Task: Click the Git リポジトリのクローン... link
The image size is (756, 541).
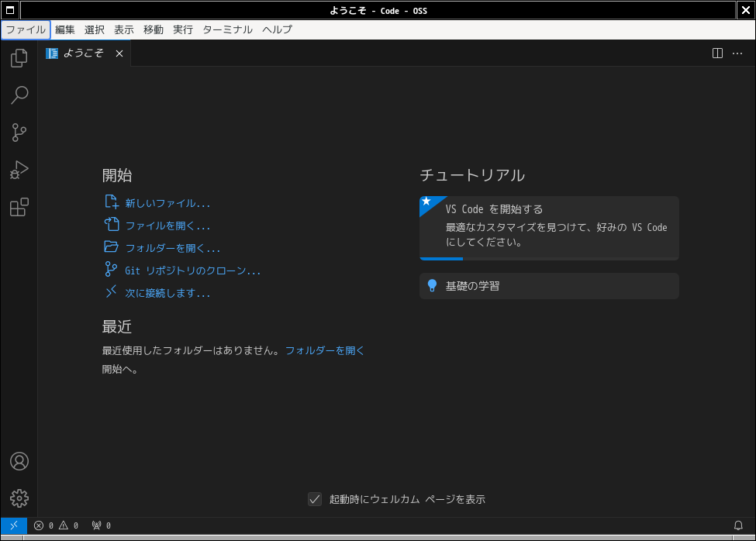Action: coord(193,270)
